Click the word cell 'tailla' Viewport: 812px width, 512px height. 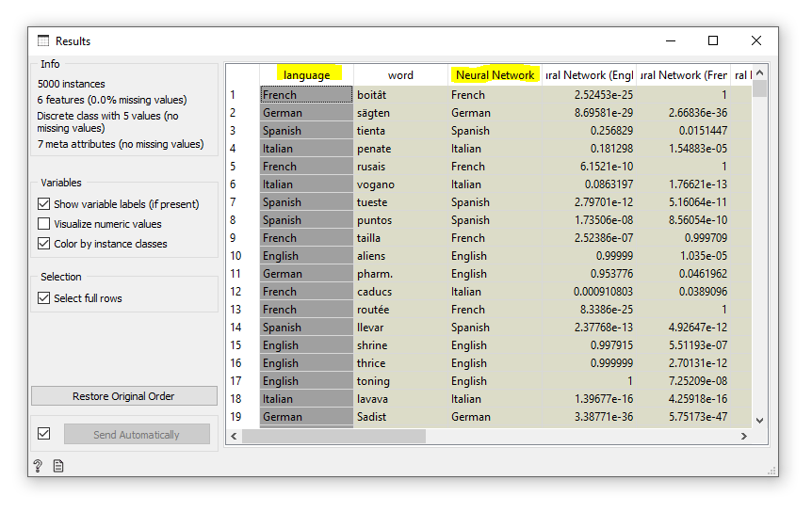click(x=401, y=238)
